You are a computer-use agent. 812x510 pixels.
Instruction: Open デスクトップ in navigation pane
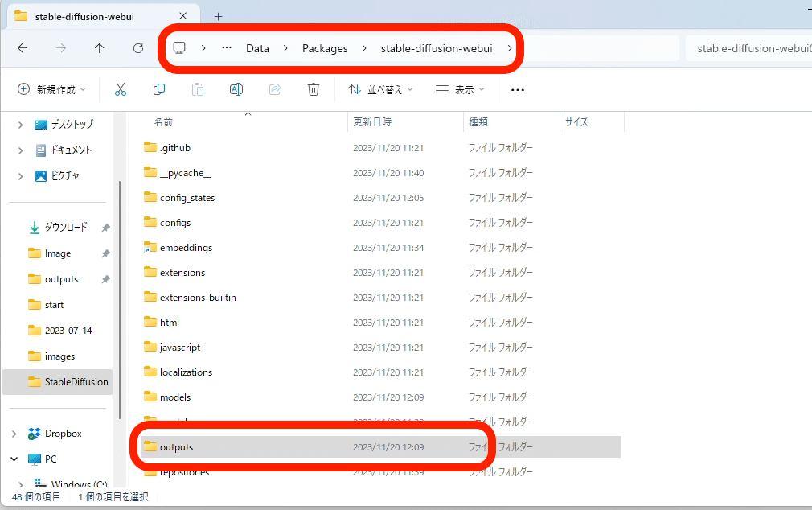pos(64,125)
